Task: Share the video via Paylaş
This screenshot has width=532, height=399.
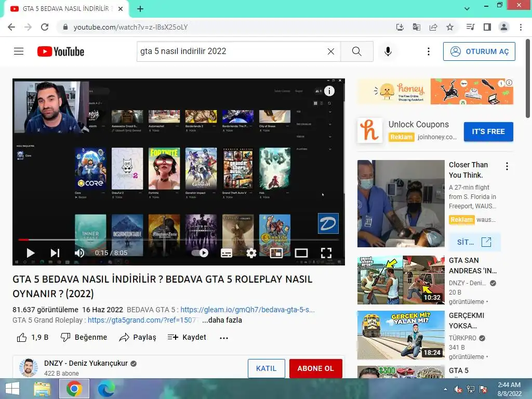Action: coord(138,337)
